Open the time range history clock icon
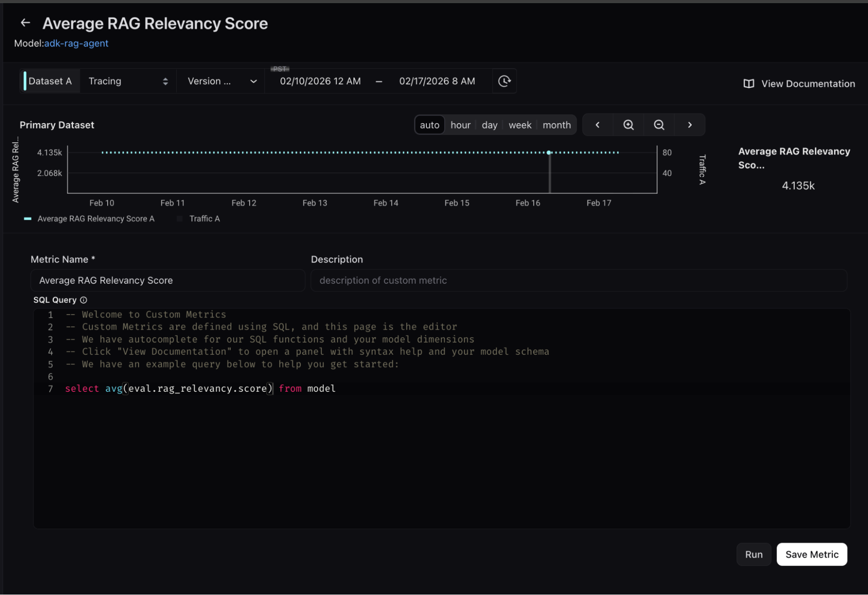The width and height of the screenshot is (868, 595). click(504, 81)
